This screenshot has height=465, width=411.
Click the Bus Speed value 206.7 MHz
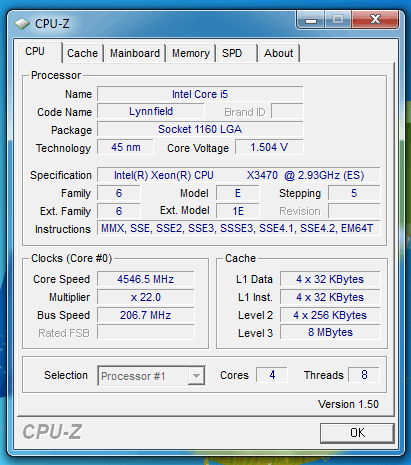[146, 315]
